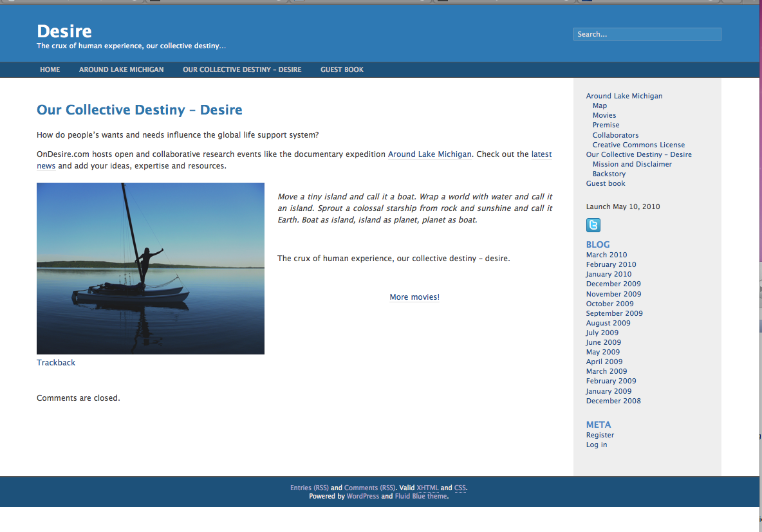
Task: Open the October 2009 blog archive
Action: (x=609, y=304)
